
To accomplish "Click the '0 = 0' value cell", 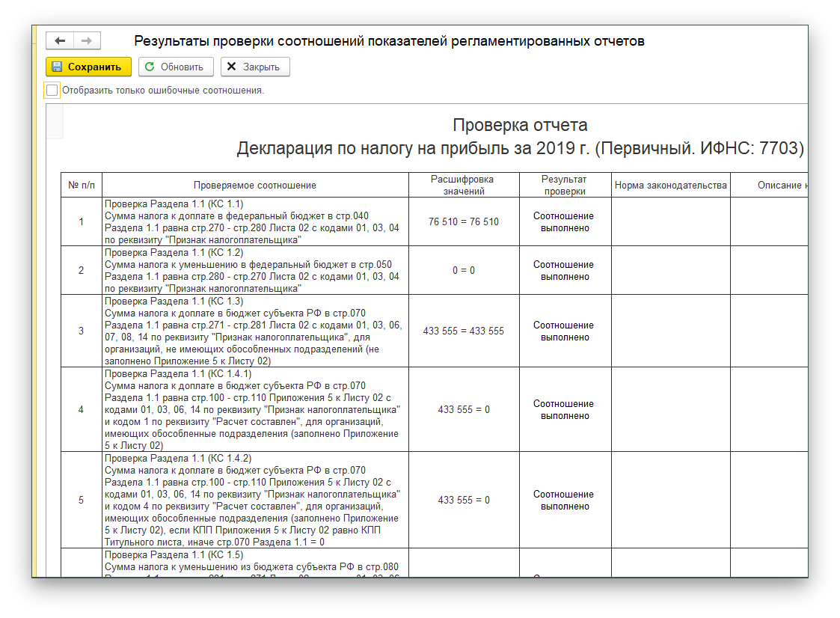I will tap(463, 270).
